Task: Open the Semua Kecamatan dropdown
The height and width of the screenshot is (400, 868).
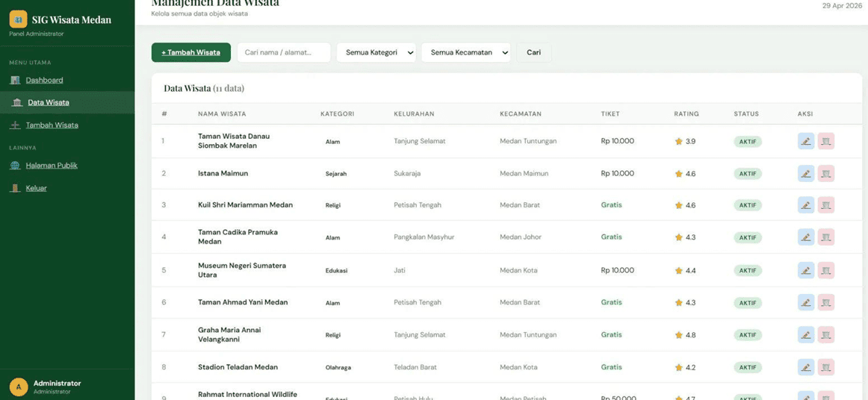Action: click(x=466, y=52)
